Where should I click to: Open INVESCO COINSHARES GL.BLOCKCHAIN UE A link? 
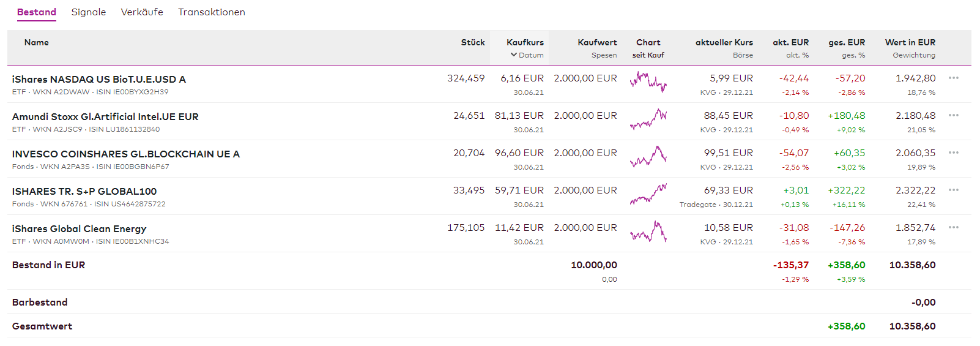126,154
